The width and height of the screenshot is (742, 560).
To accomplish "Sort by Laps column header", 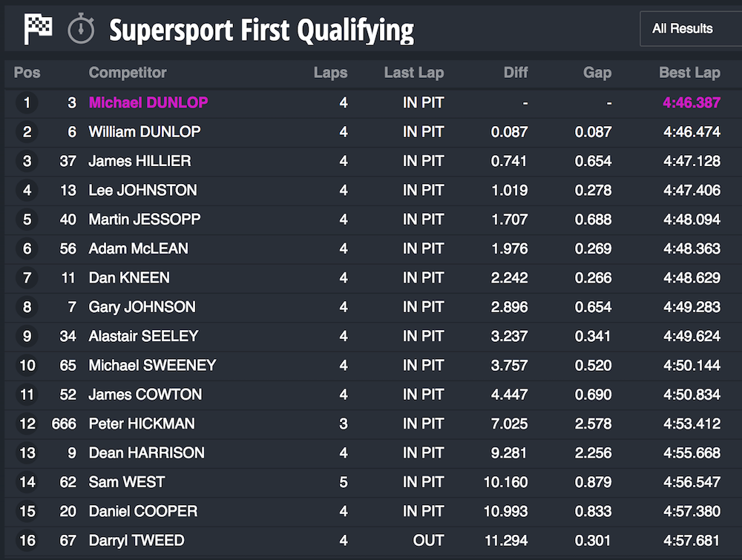I will tap(330, 73).
